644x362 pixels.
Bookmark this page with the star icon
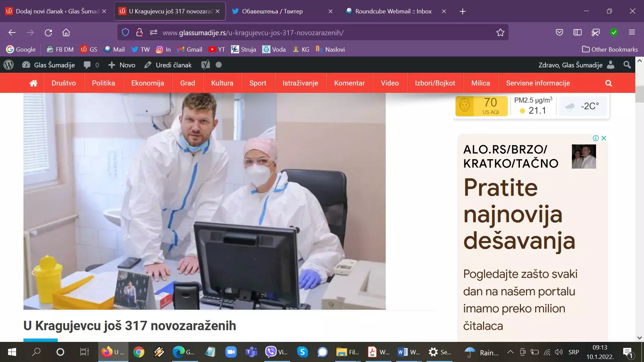coord(500,33)
